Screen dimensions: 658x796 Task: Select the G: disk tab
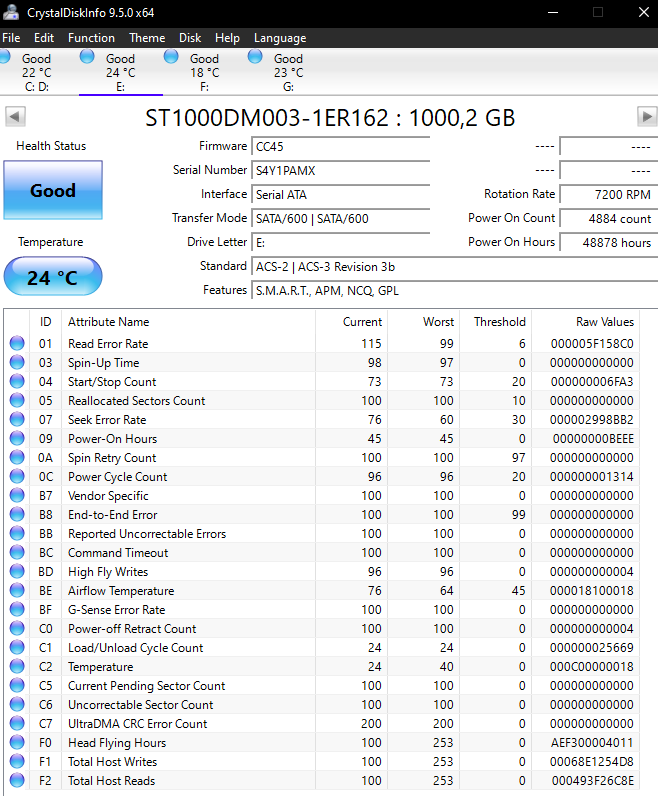pyautogui.click(x=288, y=72)
